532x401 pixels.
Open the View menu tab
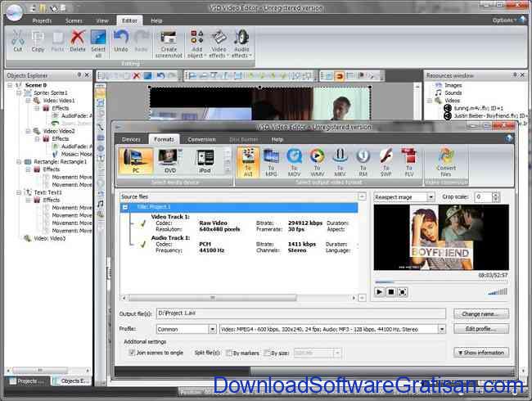point(101,20)
